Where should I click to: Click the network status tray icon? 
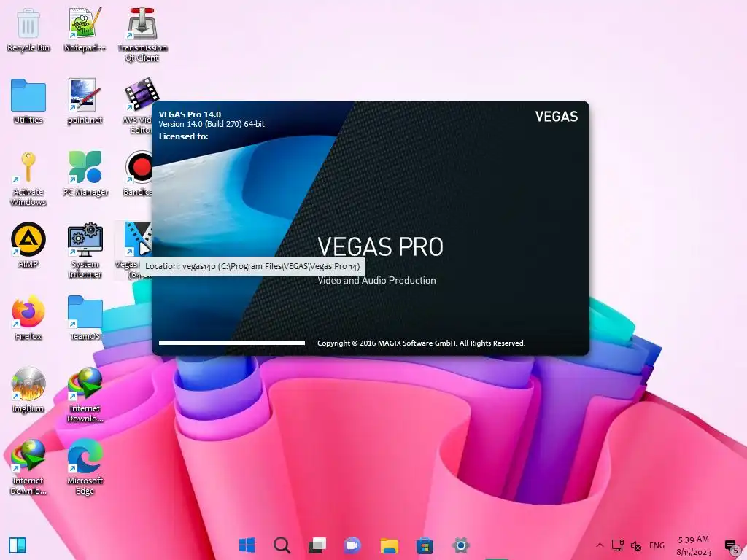tap(617, 545)
